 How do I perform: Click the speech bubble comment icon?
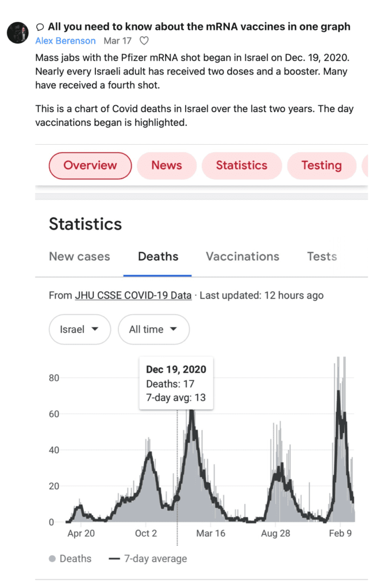(x=40, y=27)
